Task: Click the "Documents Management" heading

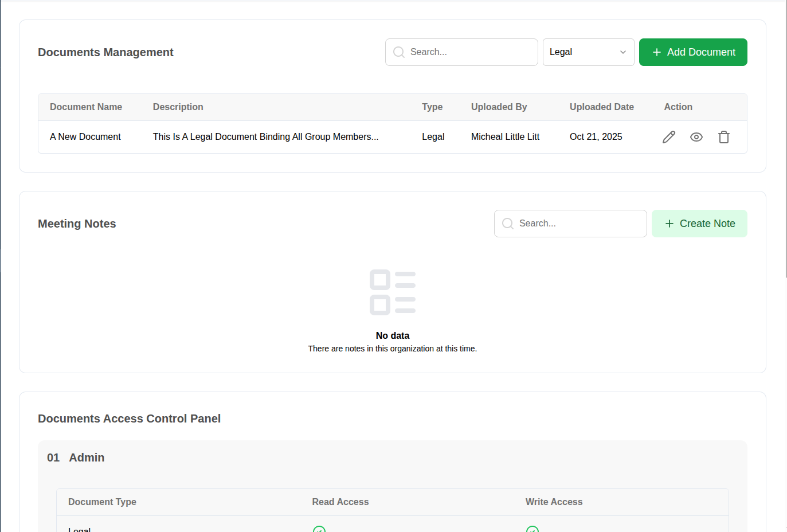Action: tap(105, 52)
